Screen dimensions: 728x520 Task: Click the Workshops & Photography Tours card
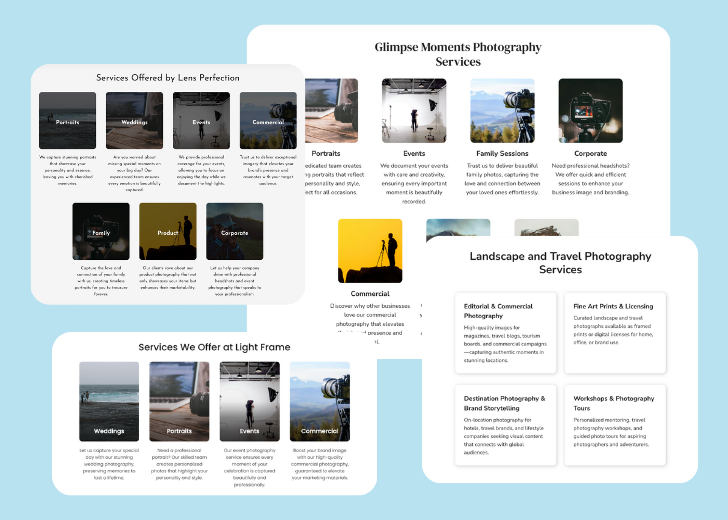coord(615,425)
